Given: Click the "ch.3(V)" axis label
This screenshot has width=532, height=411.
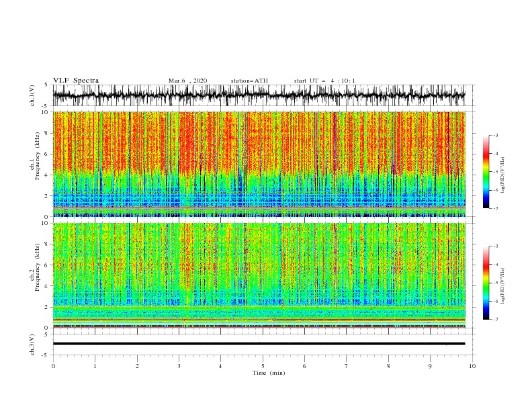Looking at the screenshot, I should coord(32,345).
